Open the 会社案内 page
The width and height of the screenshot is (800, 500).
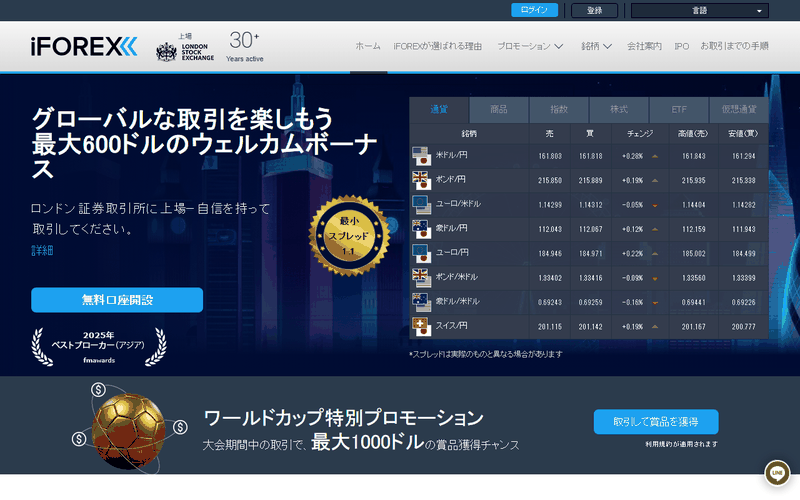[x=644, y=46]
